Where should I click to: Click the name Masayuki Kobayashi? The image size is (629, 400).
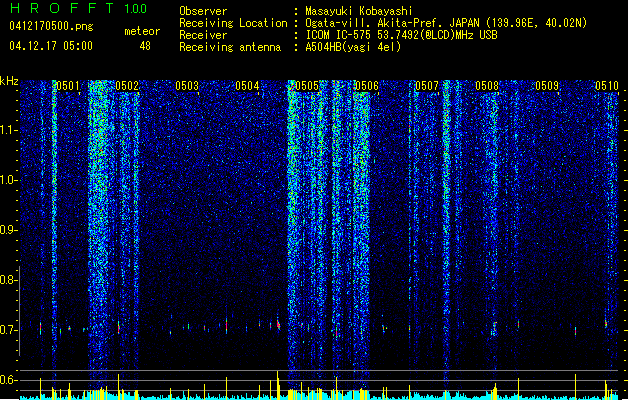359,11
